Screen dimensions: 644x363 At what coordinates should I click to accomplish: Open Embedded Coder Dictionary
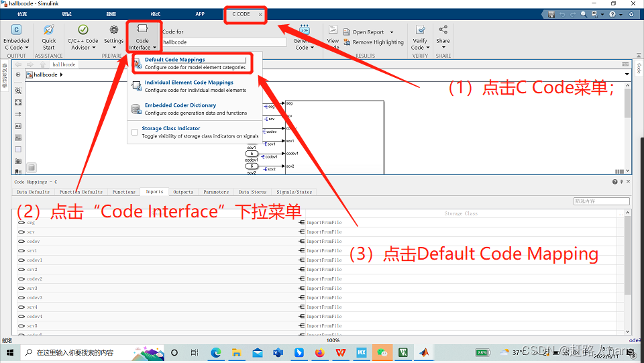click(195, 109)
